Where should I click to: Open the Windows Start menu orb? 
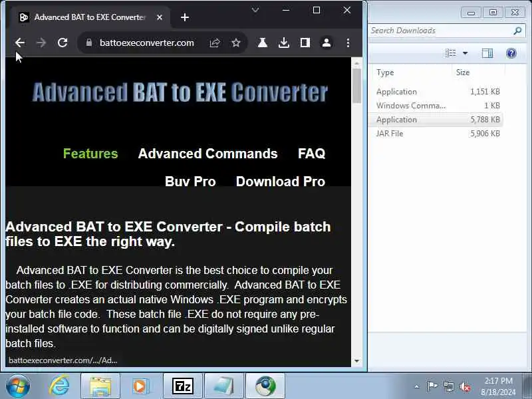18,386
